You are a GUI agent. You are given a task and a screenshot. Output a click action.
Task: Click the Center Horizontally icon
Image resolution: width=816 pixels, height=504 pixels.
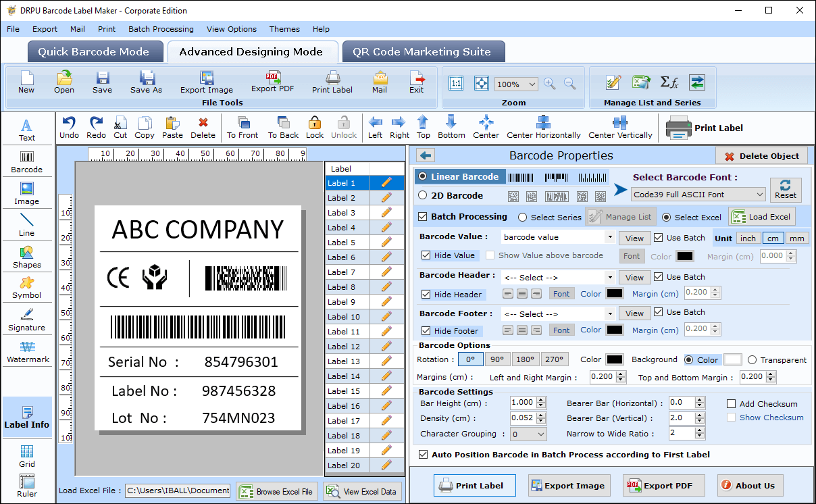tap(544, 127)
